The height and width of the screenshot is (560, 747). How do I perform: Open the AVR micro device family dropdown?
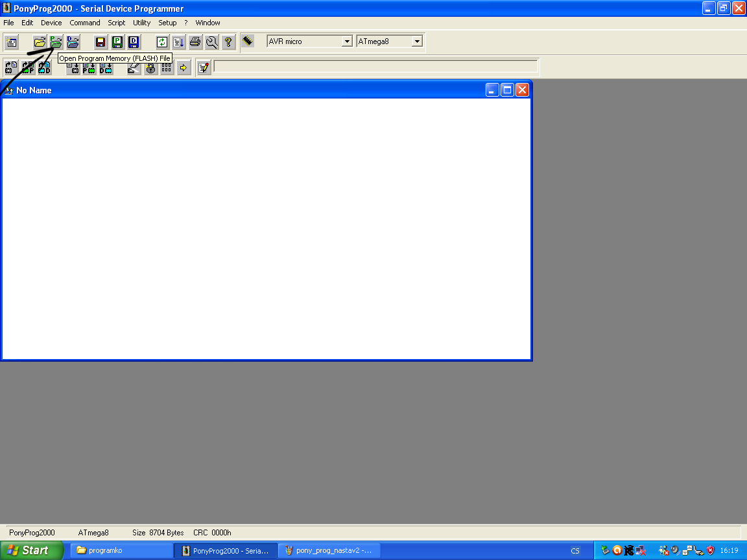(x=347, y=41)
